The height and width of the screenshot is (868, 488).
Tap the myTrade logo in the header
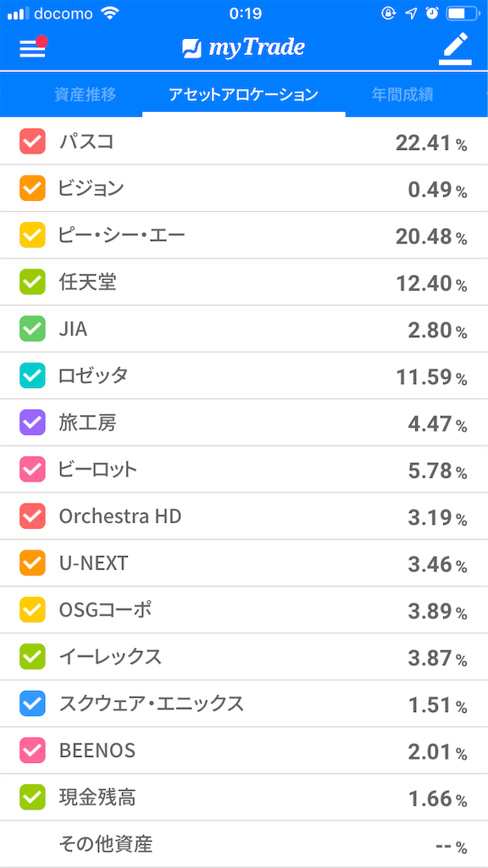tap(244, 48)
